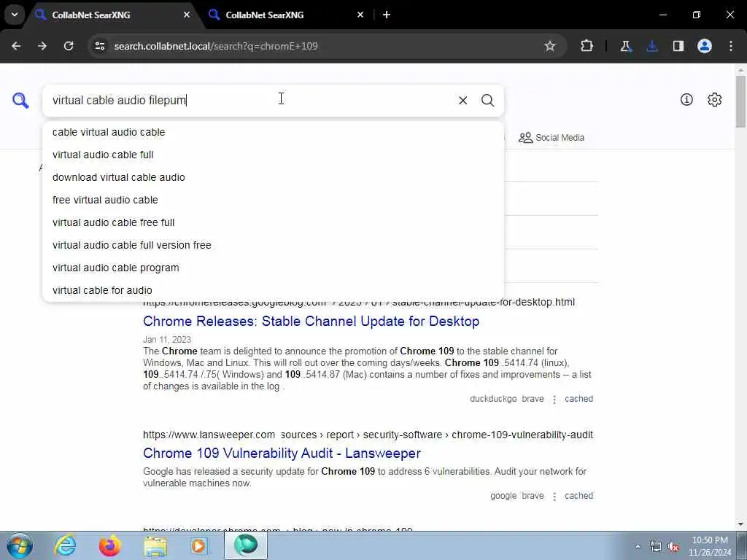Screen dimensions: 747x560
Task: Open Social Media category tab
Action: (551, 138)
